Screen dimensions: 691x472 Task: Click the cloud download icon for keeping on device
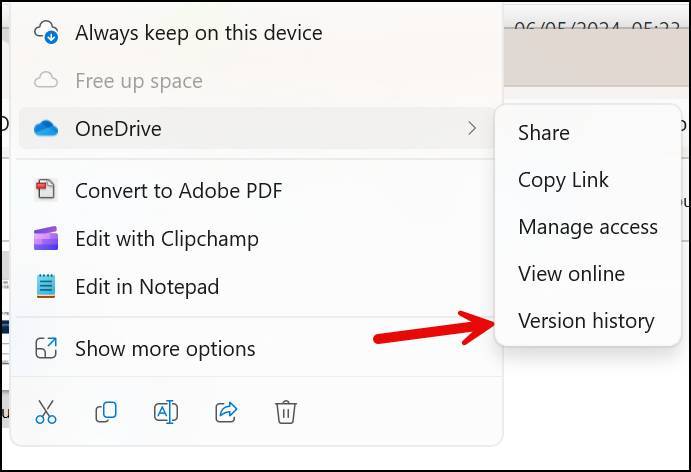click(x=46, y=32)
